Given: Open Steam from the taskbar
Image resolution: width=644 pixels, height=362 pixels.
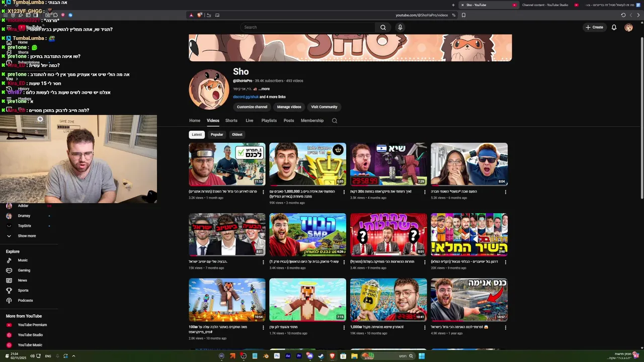Looking at the screenshot, I should click(x=321, y=356).
